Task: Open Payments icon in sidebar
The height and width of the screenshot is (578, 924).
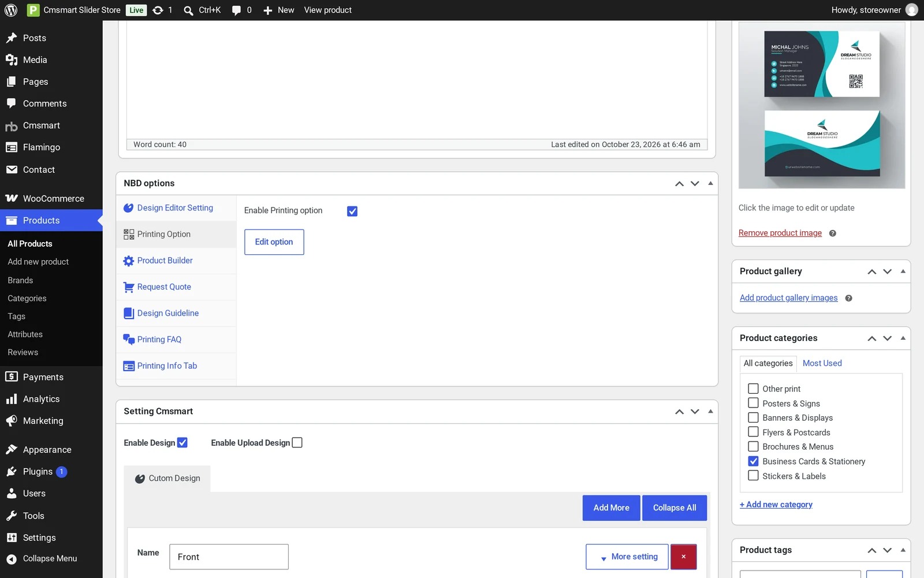Action: point(12,377)
